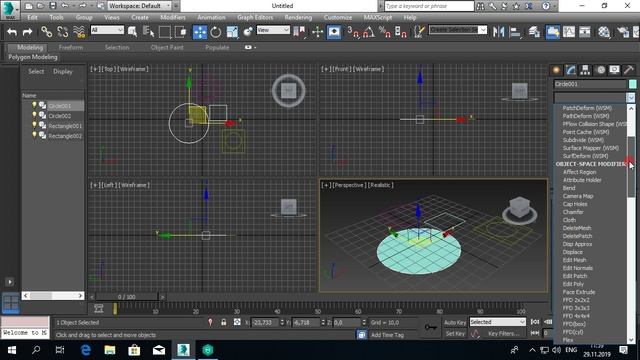The width and height of the screenshot is (640, 360).
Task: Open the Motion command panel tab
Action: click(x=600, y=70)
